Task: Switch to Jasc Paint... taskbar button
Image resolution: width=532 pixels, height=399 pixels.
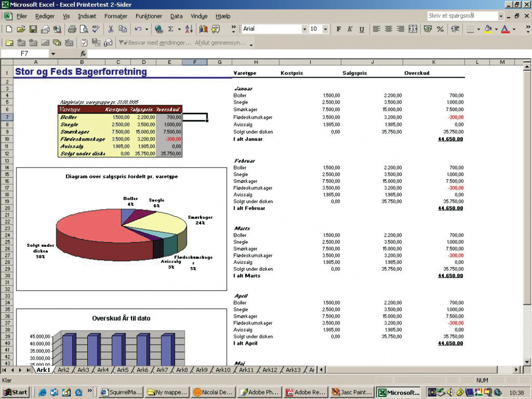Action: point(352,393)
